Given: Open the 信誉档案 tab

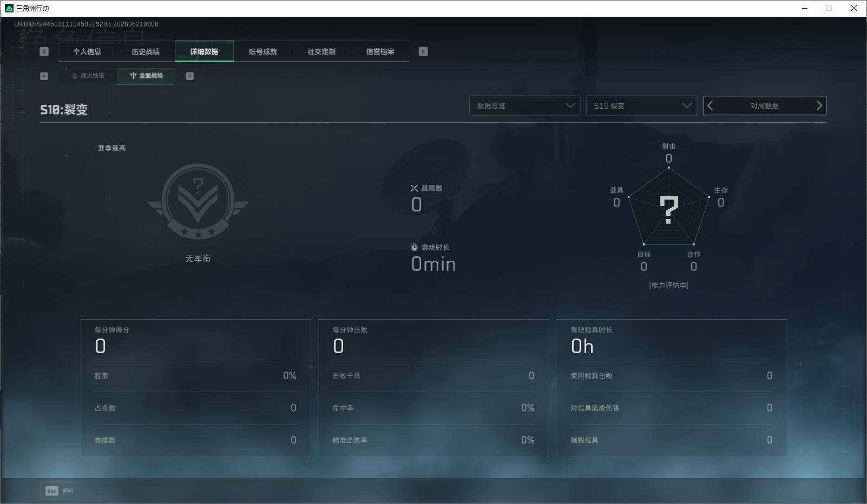Looking at the screenshot, I should 380,52.
